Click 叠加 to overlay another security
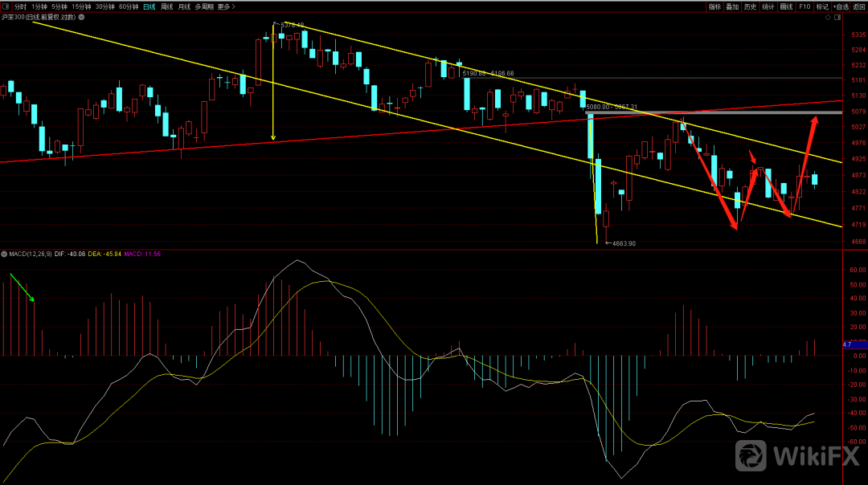Viewport: 868px width, 485px height. pyautogui.click(x=732, y=6)
